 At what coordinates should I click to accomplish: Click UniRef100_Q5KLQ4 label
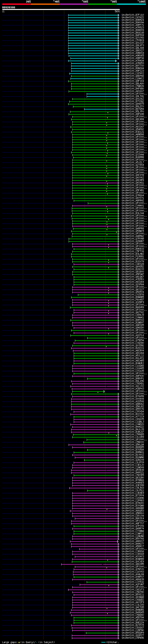pos(133,445)
